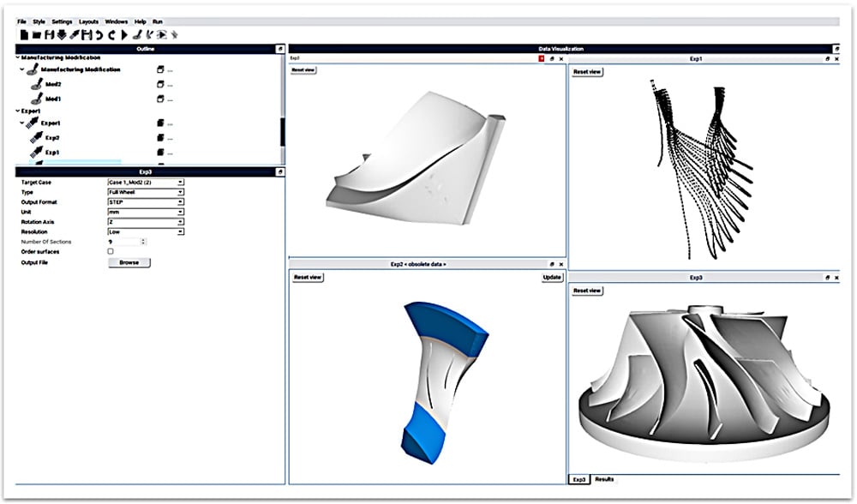Open the Run menu
This screenshot has height=504, width=857.
158,22
